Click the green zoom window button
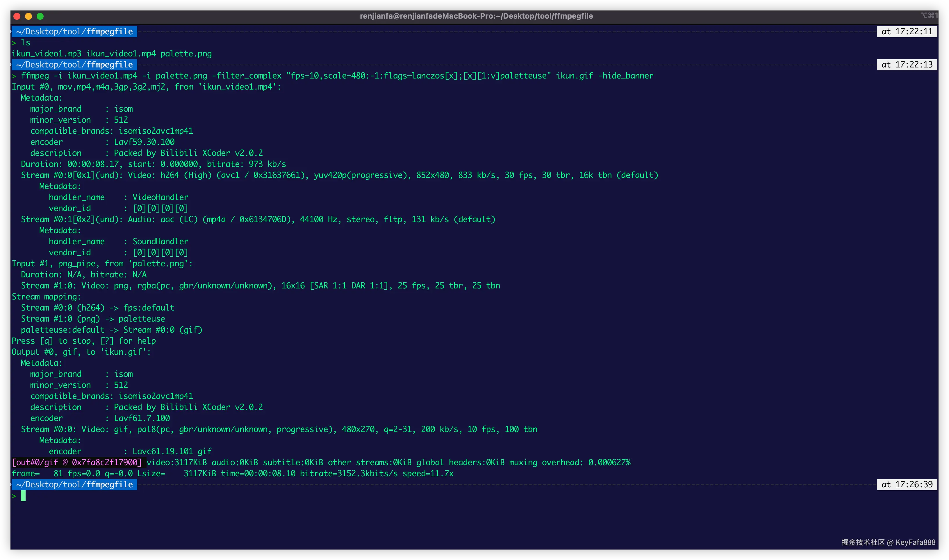The height and width of the screenshot is (560, 949). [x=40, y=16]
